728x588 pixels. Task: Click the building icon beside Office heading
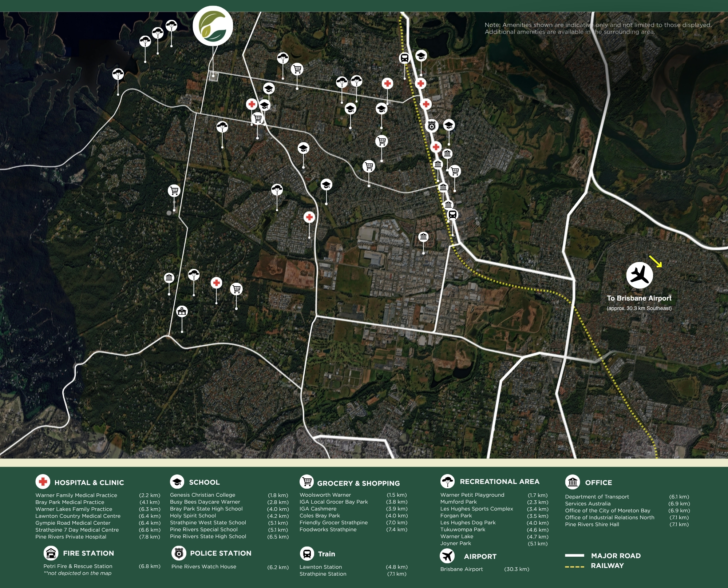(x=573, y=482)
